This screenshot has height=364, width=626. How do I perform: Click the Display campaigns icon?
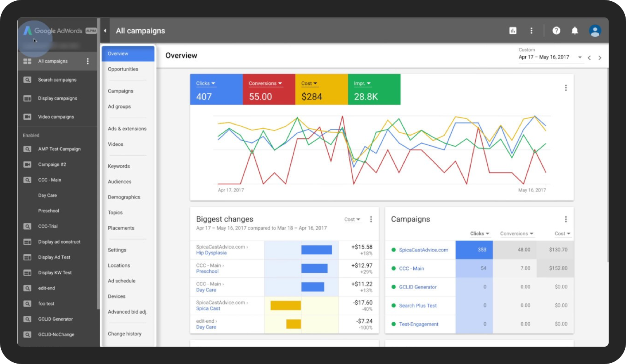pos(27,98)
